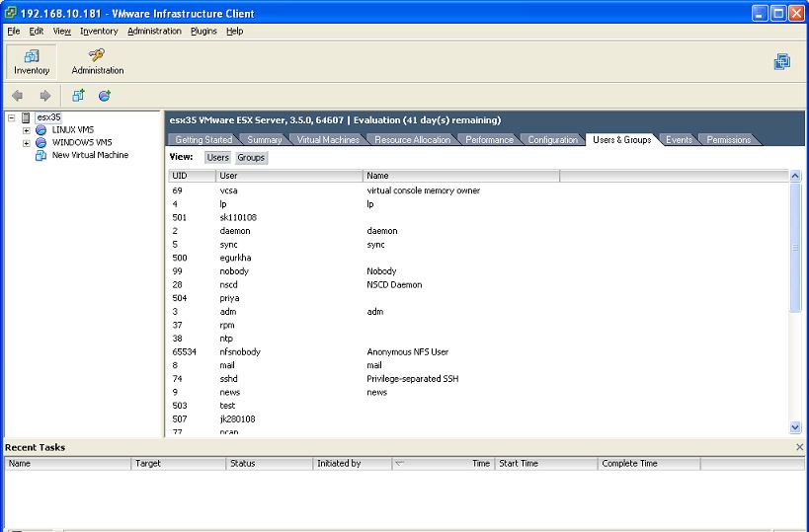The image size is (809, 532).
Task: Select the sk110108 user row
Action: 479,217
